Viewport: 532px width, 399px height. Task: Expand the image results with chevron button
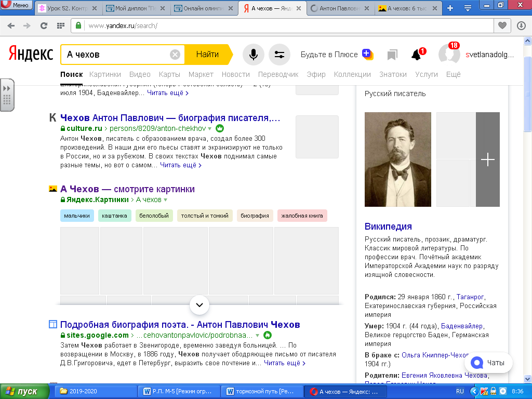[199, 304]
